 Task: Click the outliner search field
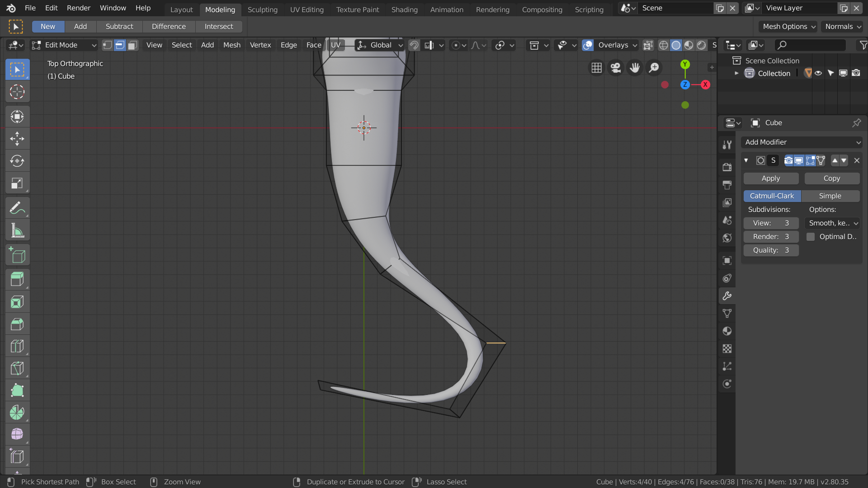pos(810,45)
